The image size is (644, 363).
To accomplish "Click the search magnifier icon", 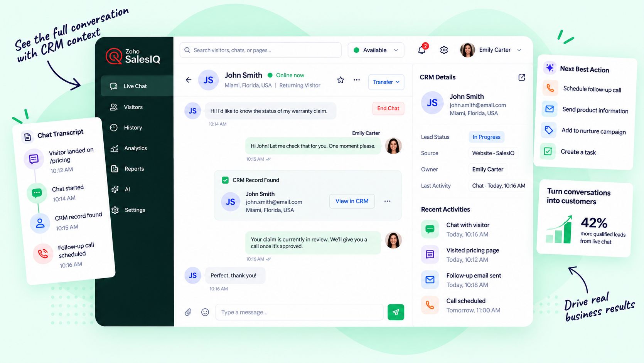I will pos(187,50).
